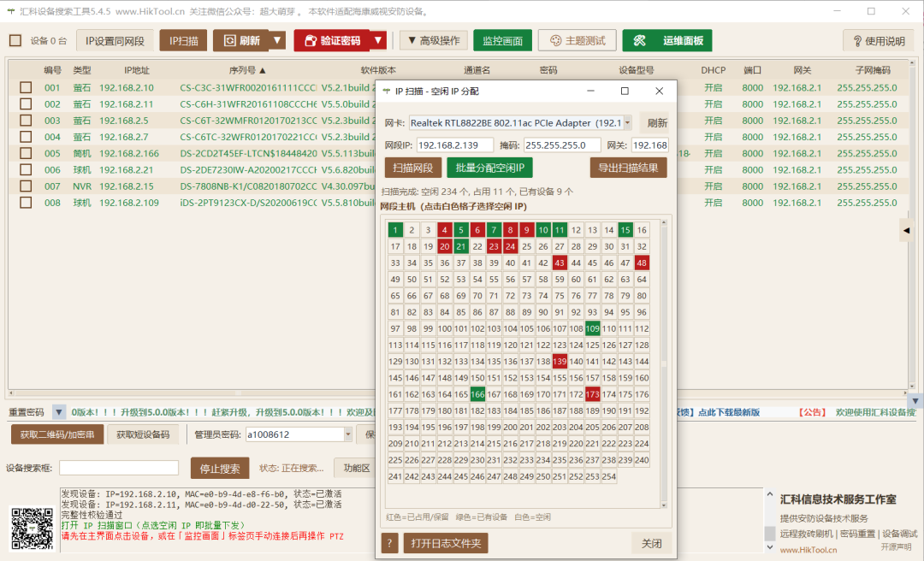Open the www.HikTool.cn link at bottom right
The height and width of the screenshot is (561, 924).
(x=808, y=550)
